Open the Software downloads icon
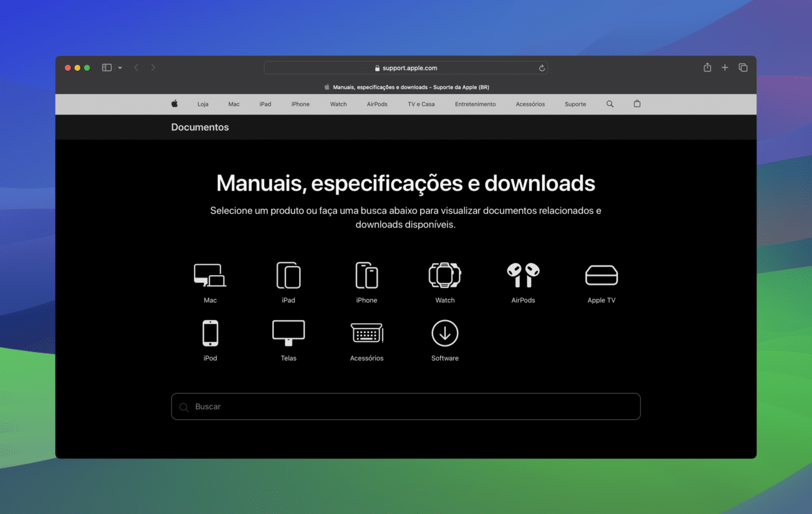 point(445,332)
